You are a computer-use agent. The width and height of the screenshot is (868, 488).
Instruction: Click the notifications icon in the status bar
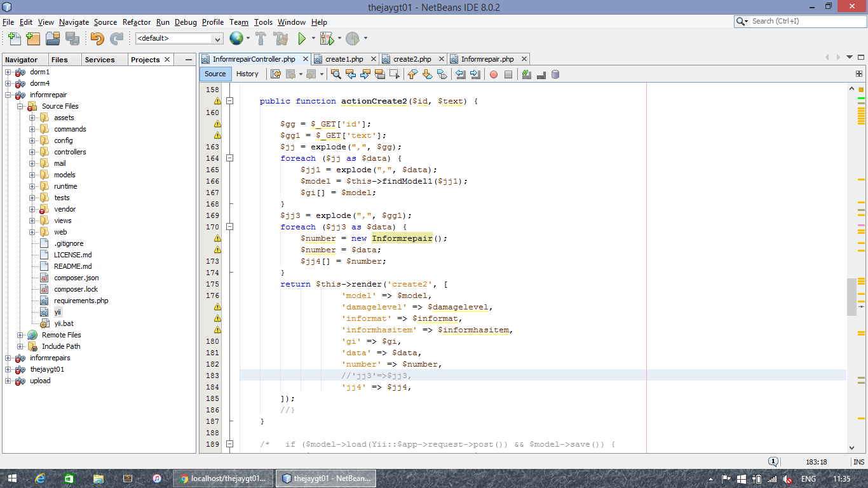(773, 462)
